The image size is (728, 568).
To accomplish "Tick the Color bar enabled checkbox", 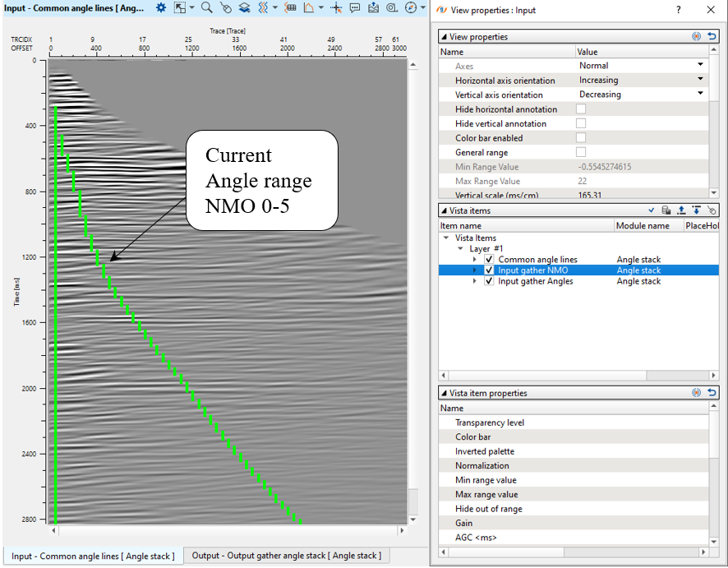I will pos(581,138).
